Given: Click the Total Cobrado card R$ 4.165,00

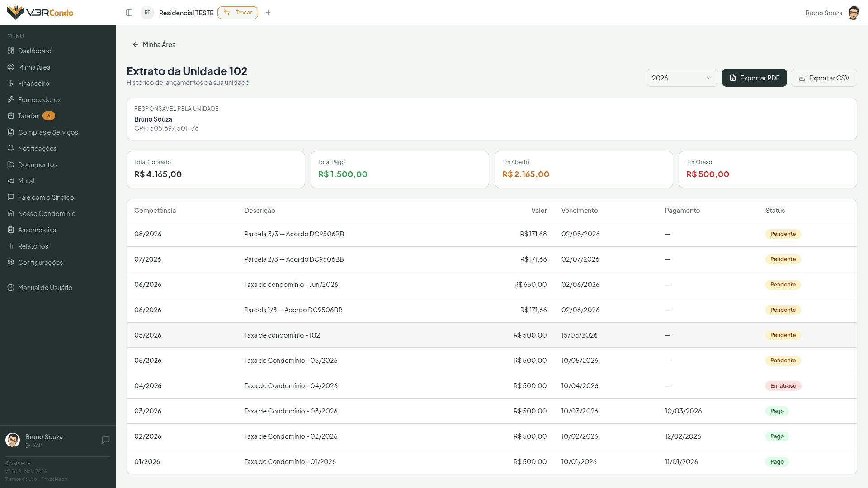Looking at the screenshot, I should tap(216, 169).
